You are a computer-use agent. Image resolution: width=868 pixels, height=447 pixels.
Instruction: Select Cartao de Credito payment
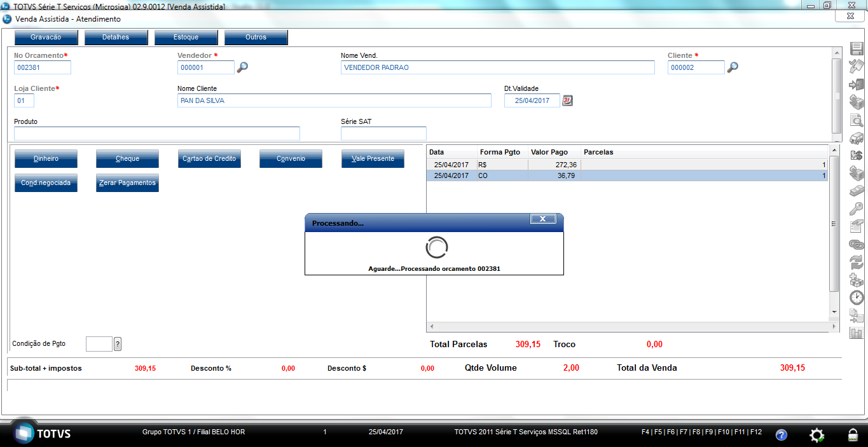click(x=209, y=159)
